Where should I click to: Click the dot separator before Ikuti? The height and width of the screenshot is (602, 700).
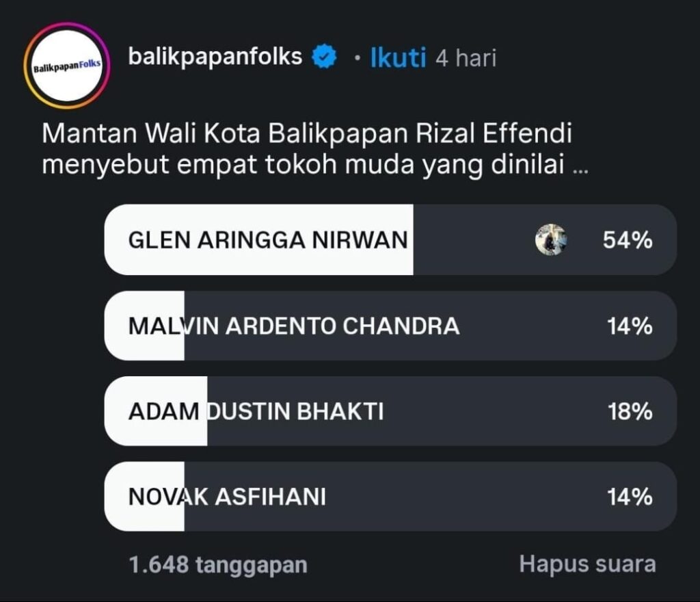357,58
